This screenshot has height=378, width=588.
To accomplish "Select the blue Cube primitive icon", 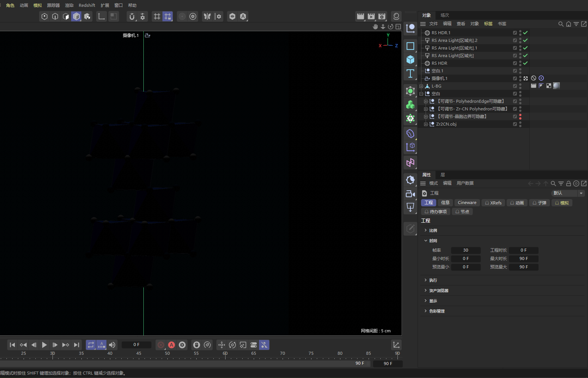I will coord(410,60).
